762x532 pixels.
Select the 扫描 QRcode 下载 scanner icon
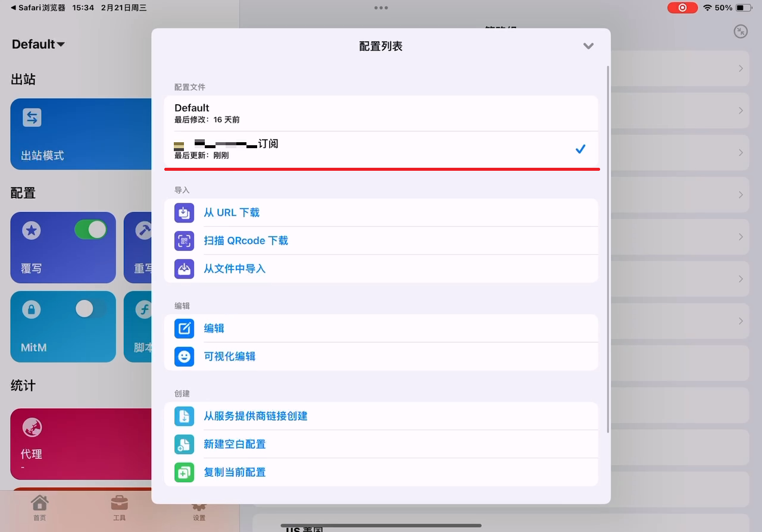coord(184,240)
